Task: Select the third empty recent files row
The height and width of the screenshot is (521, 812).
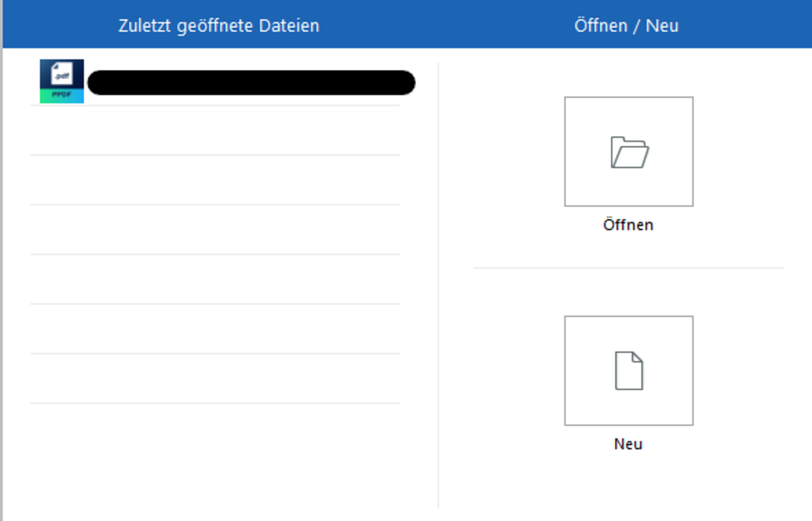Action: pyautogui.click(x=215, y=180)
